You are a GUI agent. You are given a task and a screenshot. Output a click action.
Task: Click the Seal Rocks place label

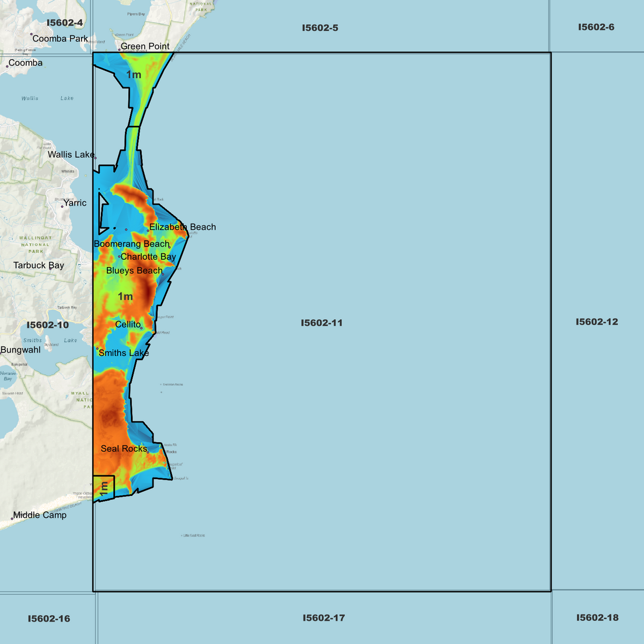124,449
